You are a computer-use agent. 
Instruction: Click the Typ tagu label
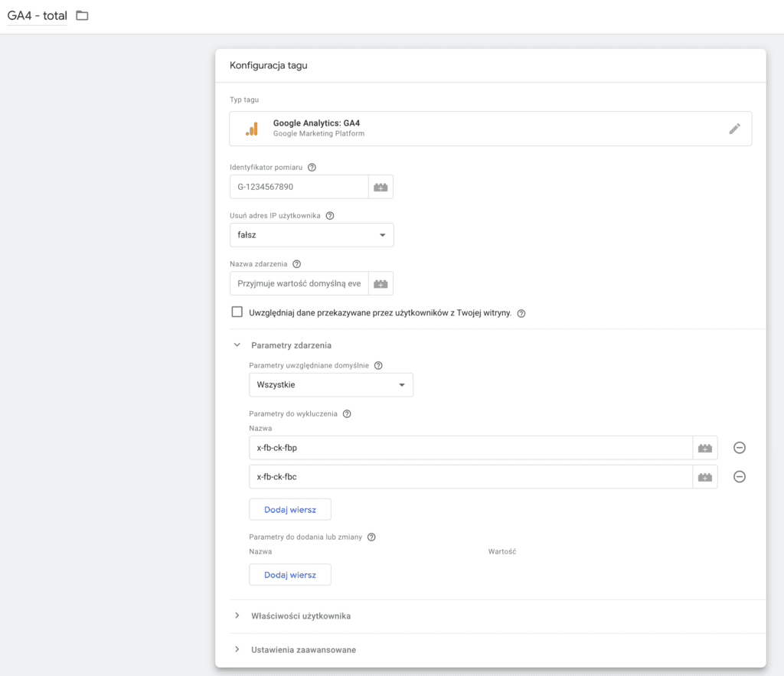244,100
